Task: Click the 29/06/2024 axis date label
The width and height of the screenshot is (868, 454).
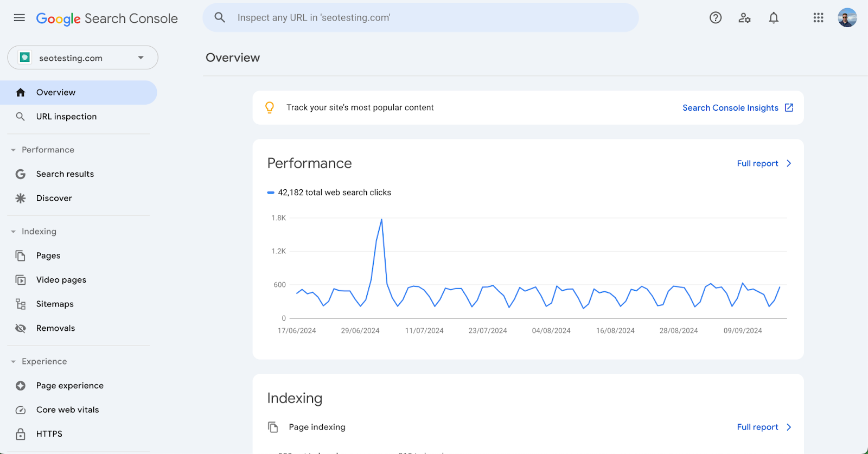Action: click(x=360, y=331)
